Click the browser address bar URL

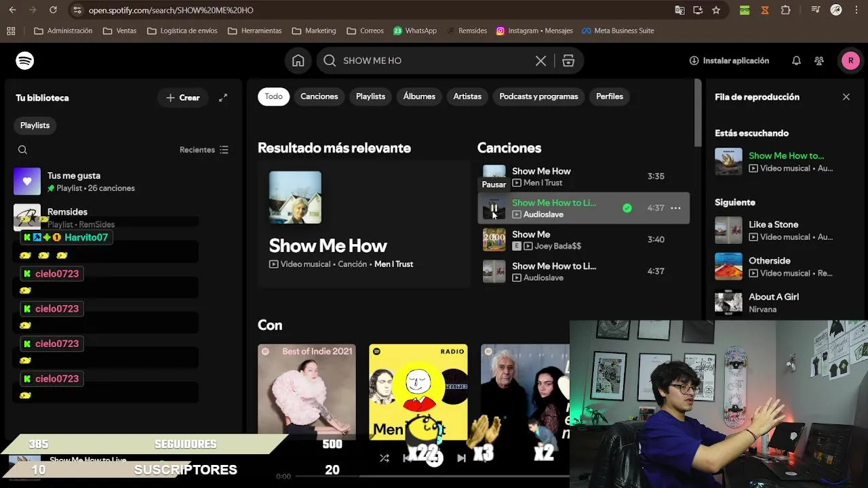click(171, 10)
